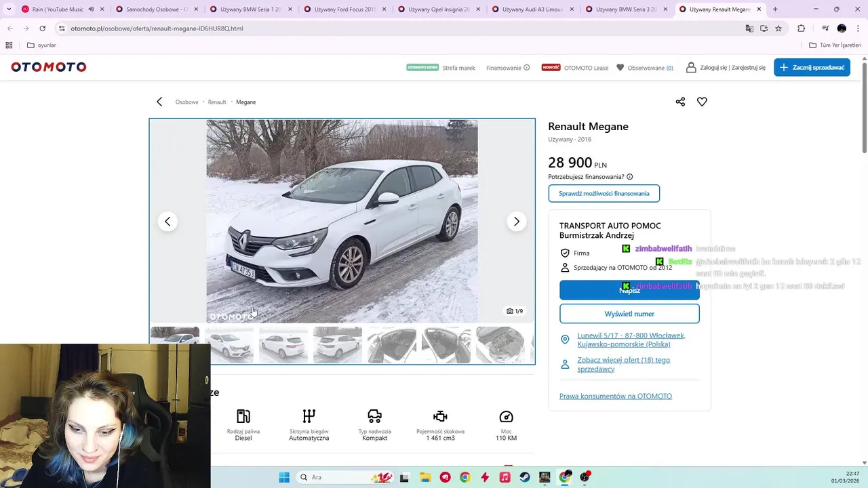
Task: Open Obserwowane (0) watchlist
Action: [644, 68]
